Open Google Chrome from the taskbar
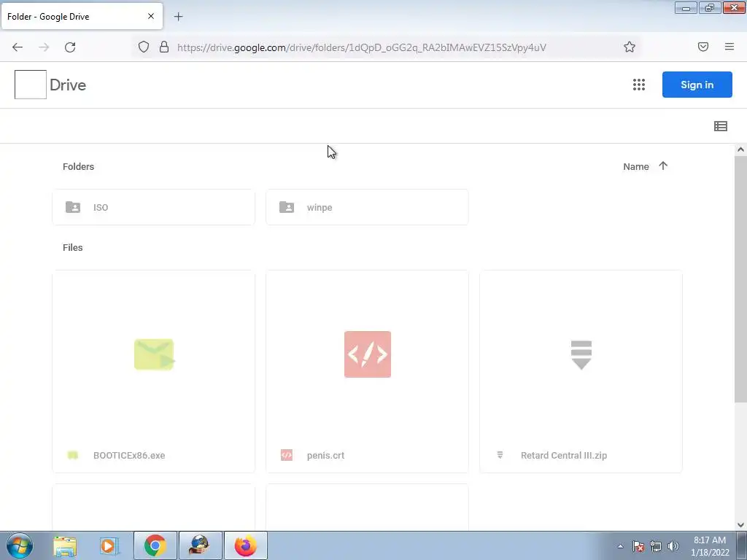This screenshot has width=747, height=560. [155, 545]
